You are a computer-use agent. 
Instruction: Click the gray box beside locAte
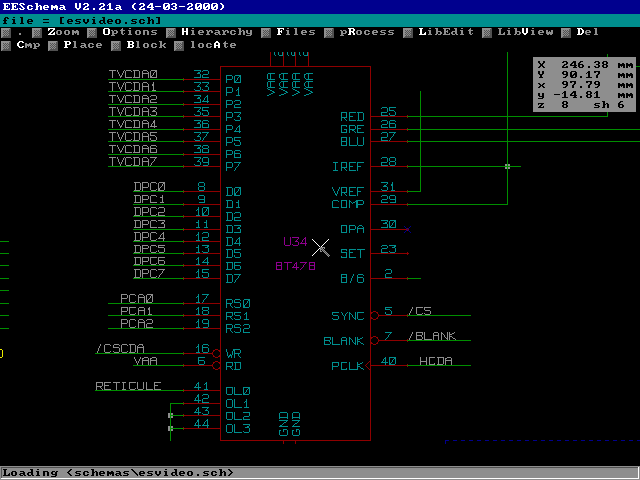coord(179,46)
